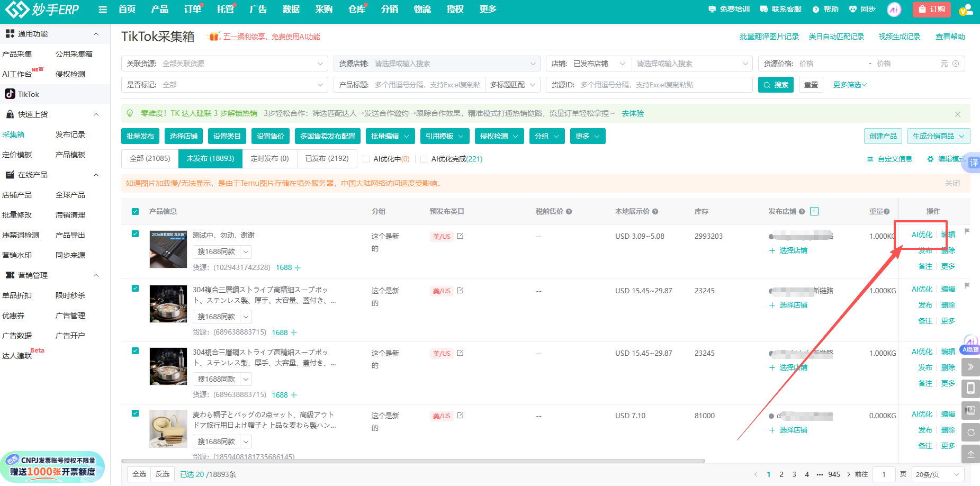Click AI优化 for the 测试中 product

(922, 235)
